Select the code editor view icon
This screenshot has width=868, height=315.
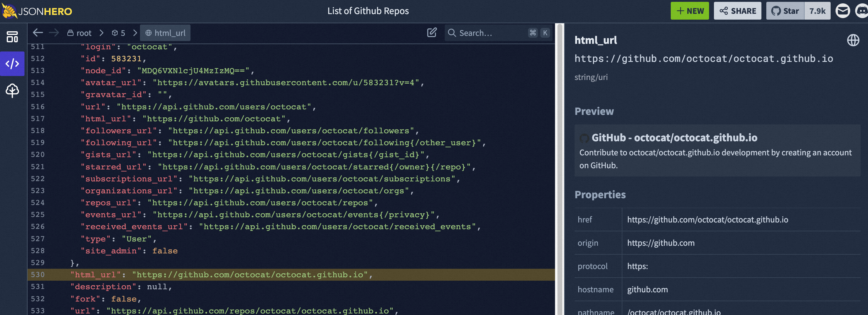pos(12,63)
